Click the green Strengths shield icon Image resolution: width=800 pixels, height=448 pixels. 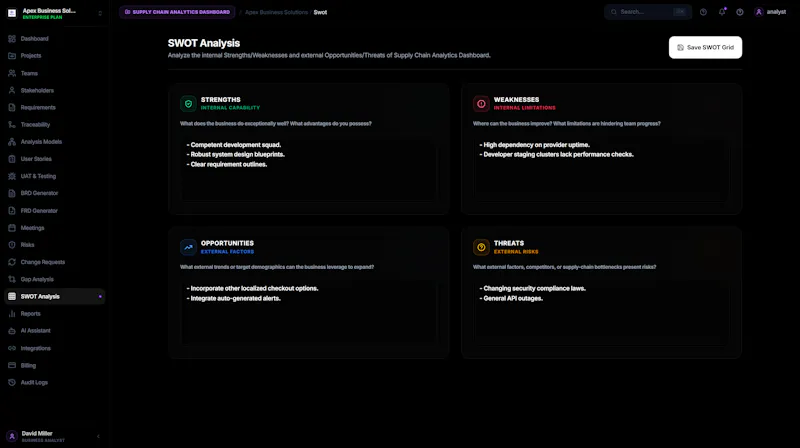[x=188, y=104]
